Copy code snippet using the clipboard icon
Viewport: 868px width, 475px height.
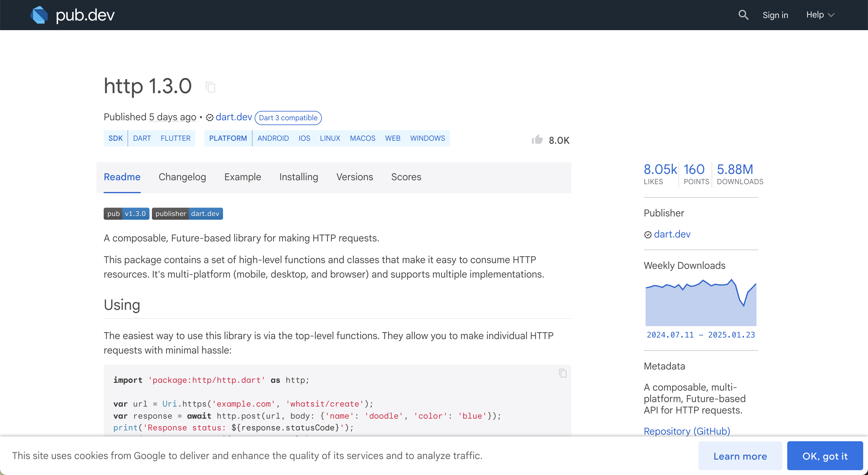coord(562,373)
